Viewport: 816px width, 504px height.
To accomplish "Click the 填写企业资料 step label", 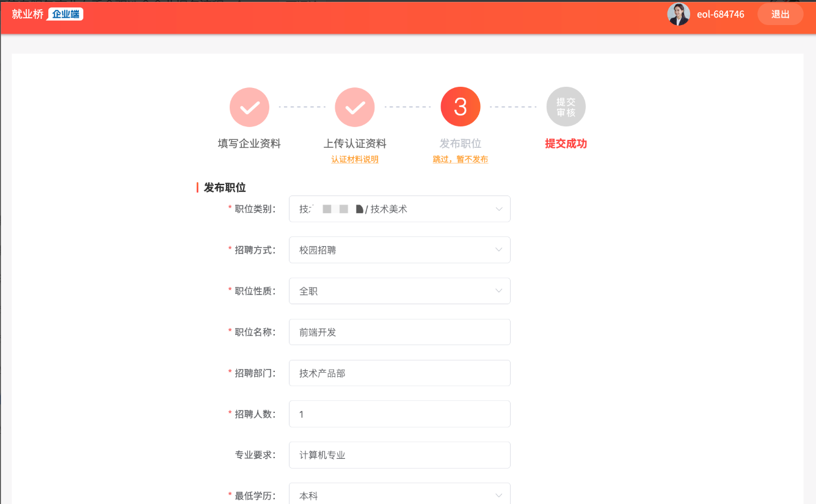I will click(x=249, y=144).
